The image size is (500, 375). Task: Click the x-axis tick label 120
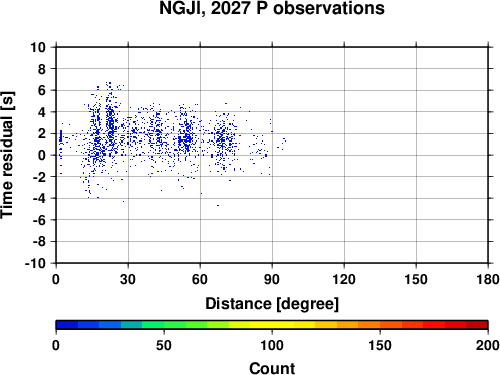click(344, 279)
